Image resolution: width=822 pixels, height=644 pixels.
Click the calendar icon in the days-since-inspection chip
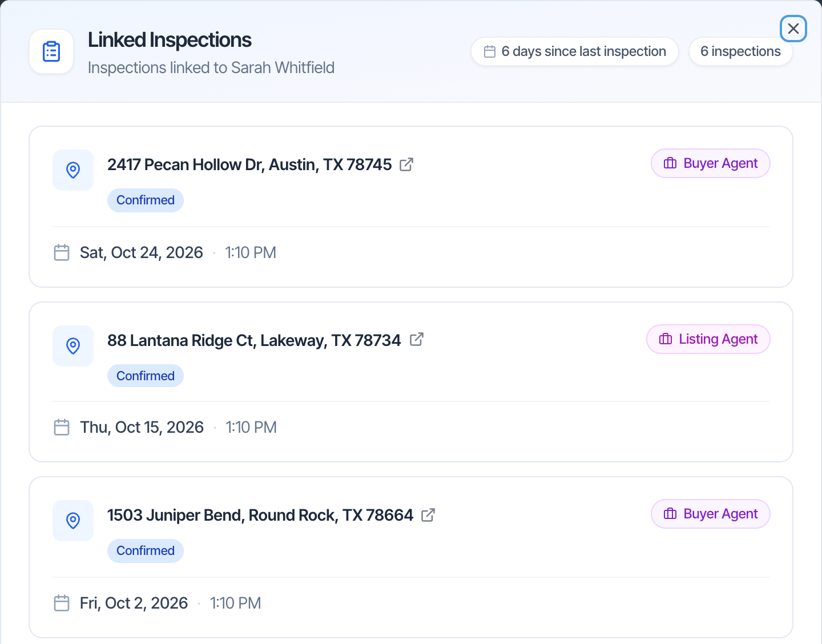tap(490, 51)
